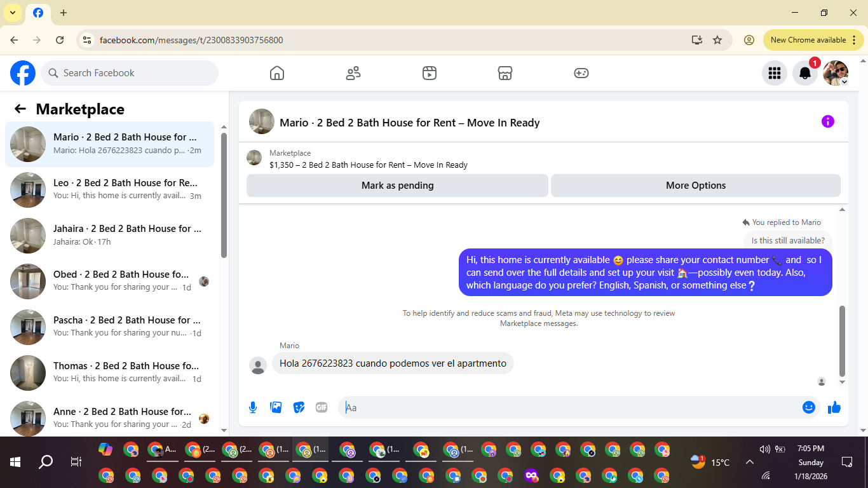Open account menu via profile picture

tap(836, 73)
